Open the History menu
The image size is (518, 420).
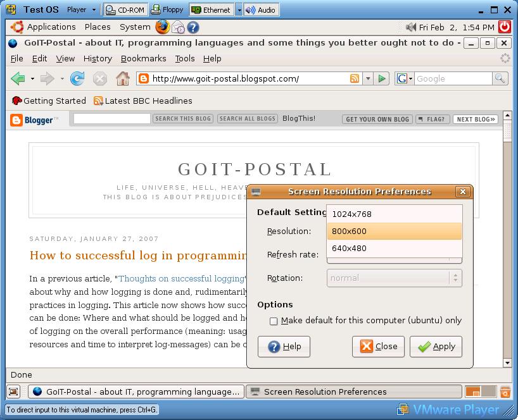pyautogui.click(x=98, y=59)
